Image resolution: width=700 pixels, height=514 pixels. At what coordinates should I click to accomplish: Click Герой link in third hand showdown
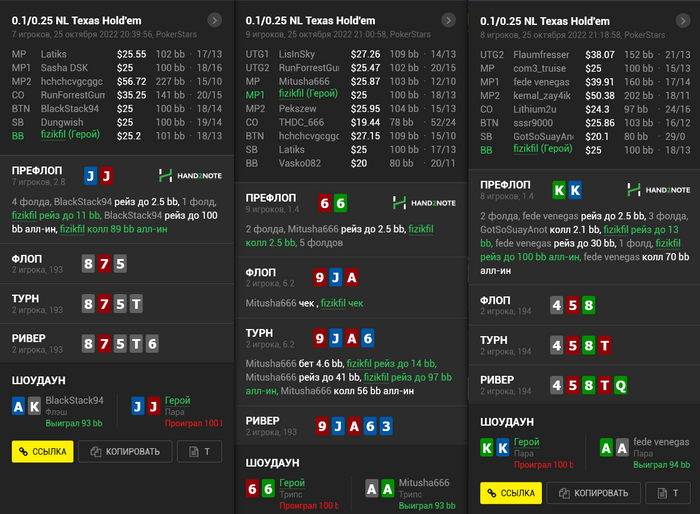[x=526, y=442]
